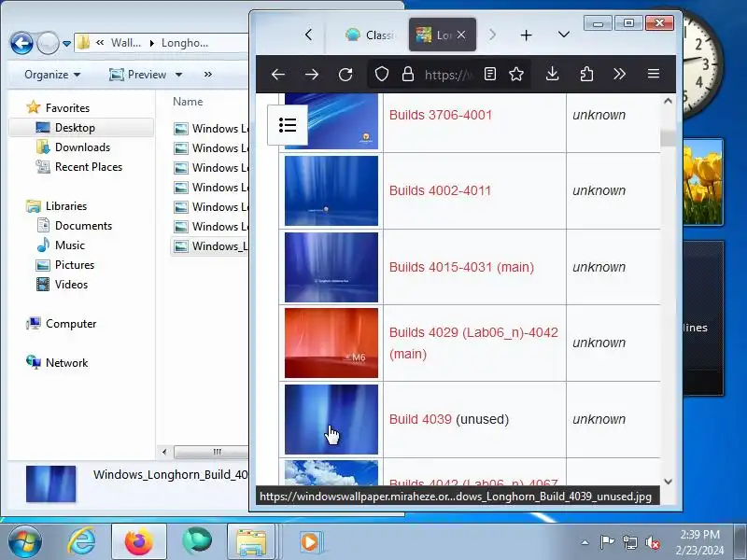Open the tracking protection shield icon
This screenshot has width=747, height=560.
pos(382,75)
